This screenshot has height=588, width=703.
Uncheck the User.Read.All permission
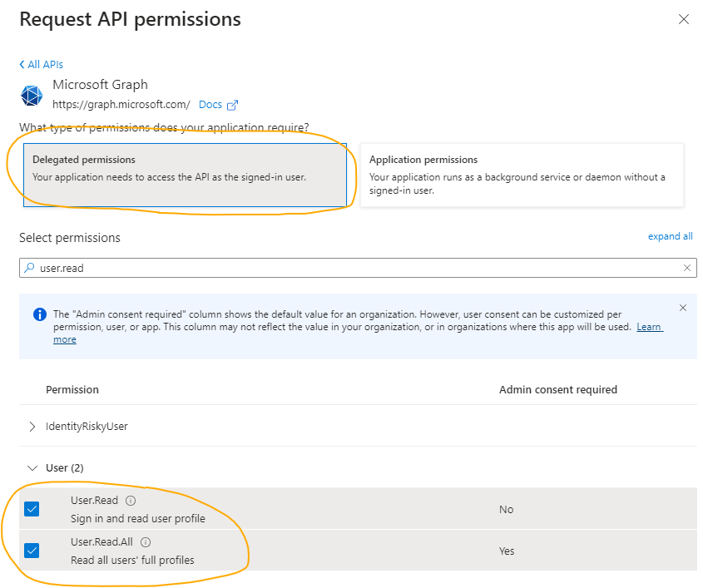tap(32, 551)
